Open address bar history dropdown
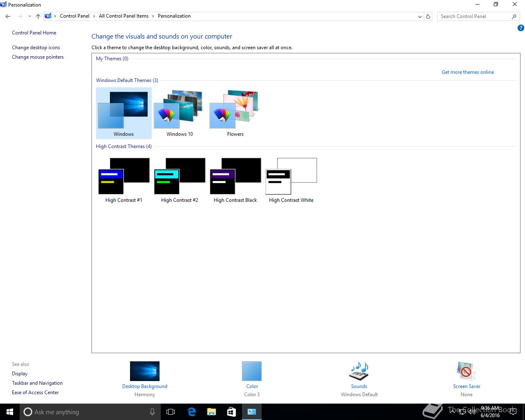 click(x=420, y=16)
